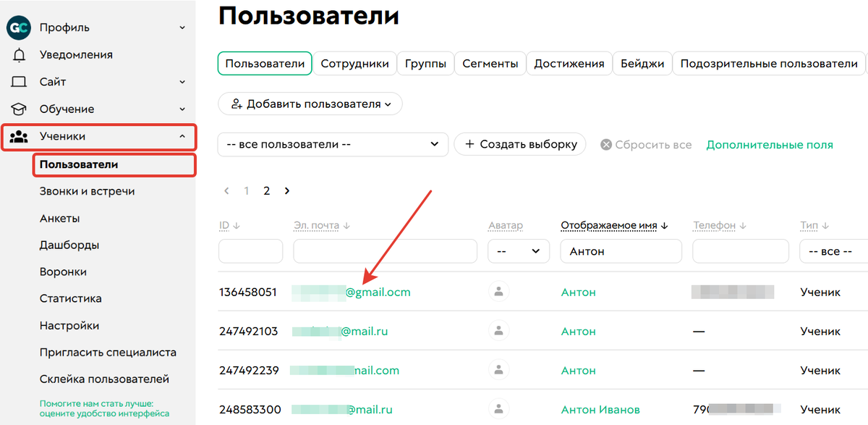Go to next page with the right arrow
Screen dimensions: 868x425
click(286, 190)
